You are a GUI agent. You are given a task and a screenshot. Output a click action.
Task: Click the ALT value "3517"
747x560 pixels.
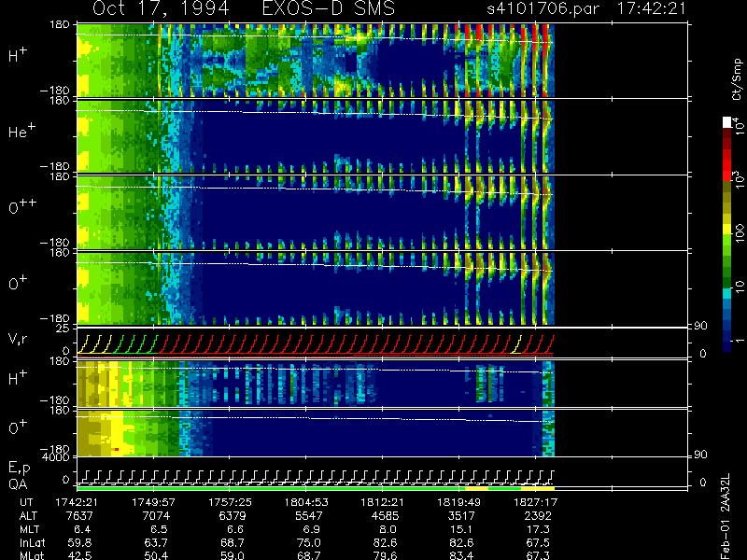coord(461,516)
